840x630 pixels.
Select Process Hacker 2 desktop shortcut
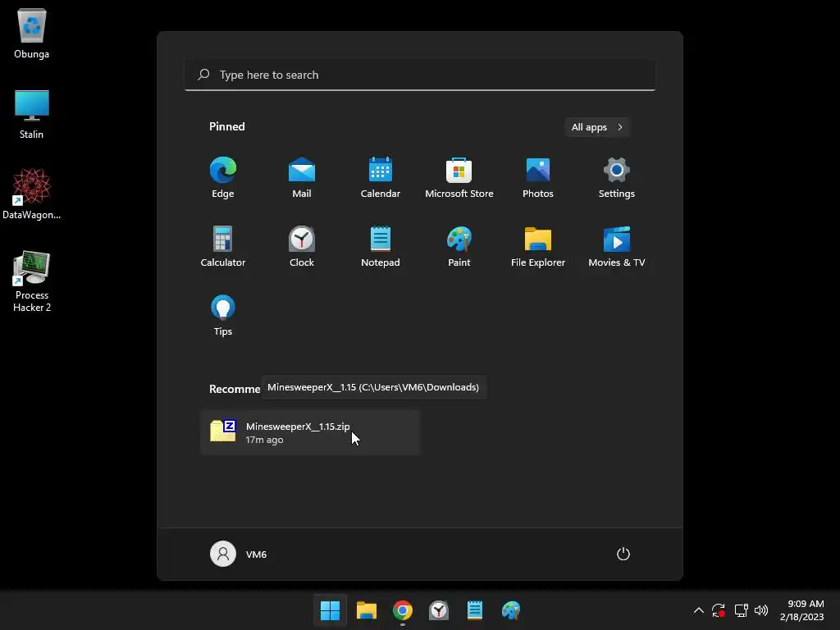[32, 281]
